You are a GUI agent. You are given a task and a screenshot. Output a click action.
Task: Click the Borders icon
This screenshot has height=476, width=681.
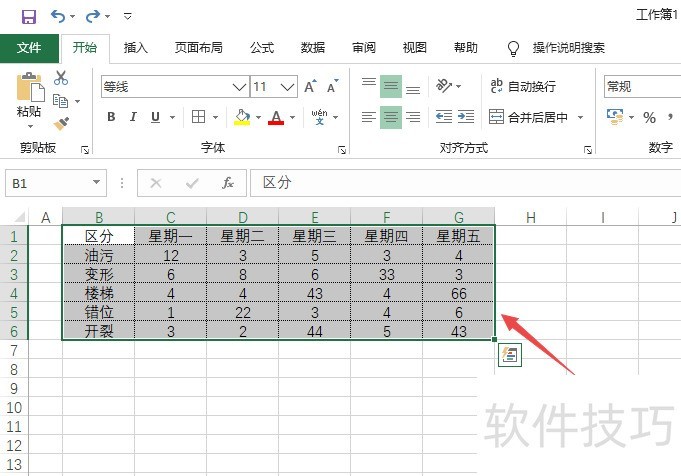click(x=198, y=117)
